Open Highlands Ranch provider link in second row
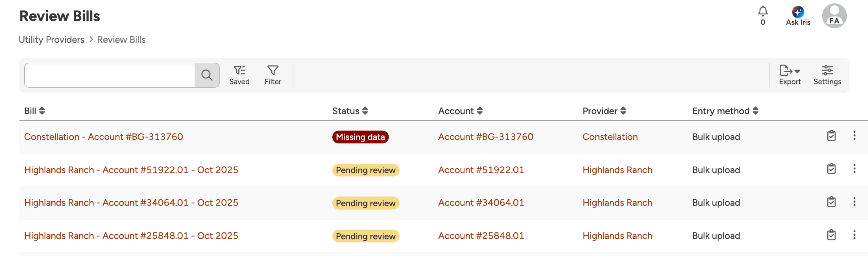 coord(617,170)
